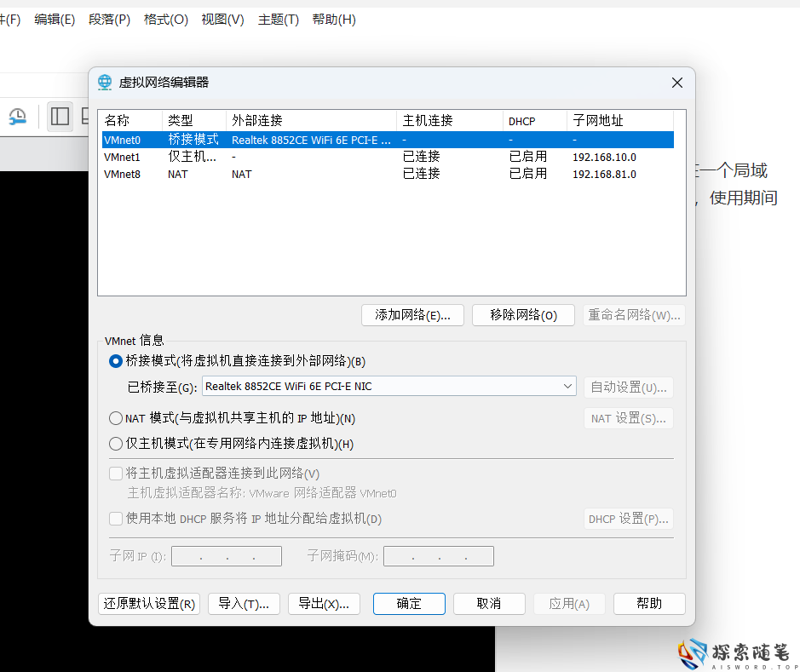Click 还原默认设置 to restore defaults
The image size is (800, 672).
(x=148, y=603)
